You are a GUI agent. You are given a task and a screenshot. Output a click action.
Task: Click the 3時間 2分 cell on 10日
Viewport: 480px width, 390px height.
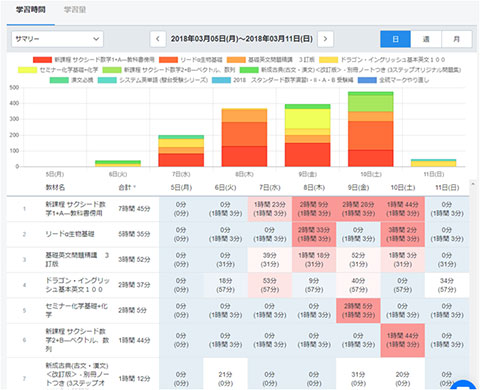(403, 234)
